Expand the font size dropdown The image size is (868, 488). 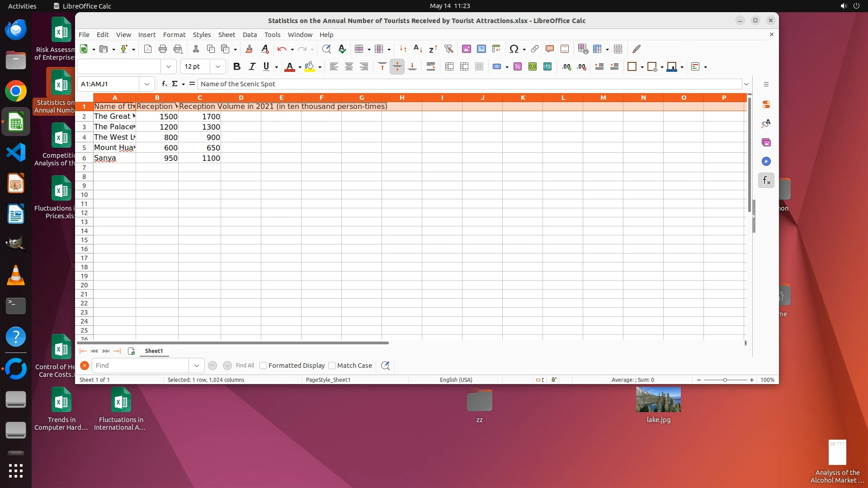pos(218,67)
